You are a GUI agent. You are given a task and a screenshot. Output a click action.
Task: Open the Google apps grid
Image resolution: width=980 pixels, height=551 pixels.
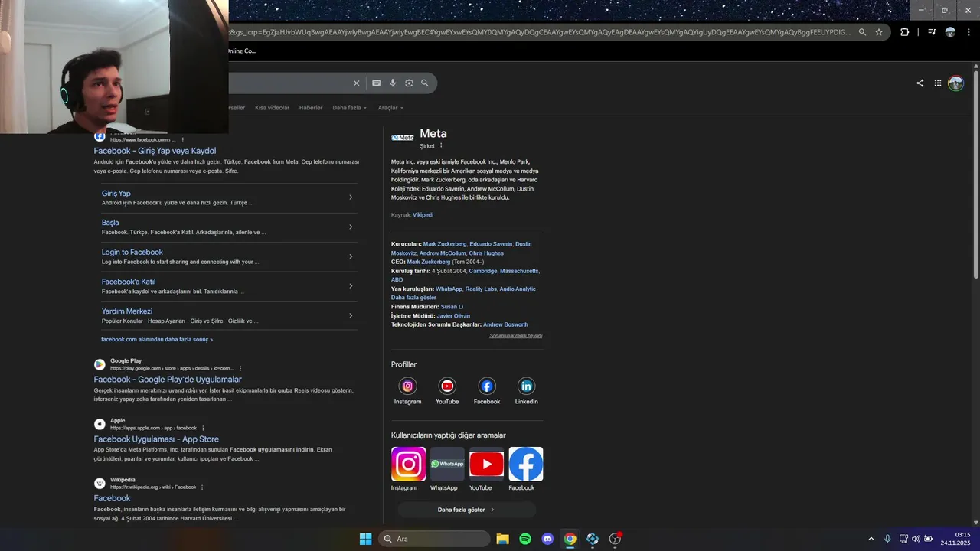point(937,83)
